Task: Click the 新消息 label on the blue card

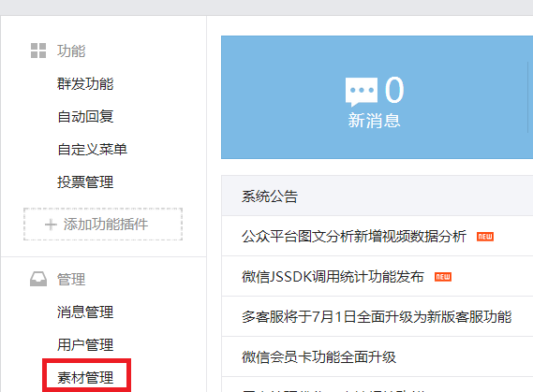Action: pyautogui.click(x=374, y=121)
